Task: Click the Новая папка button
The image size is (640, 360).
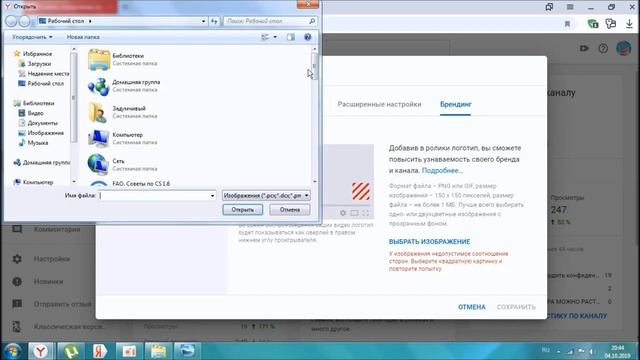Action: (83, 37)
